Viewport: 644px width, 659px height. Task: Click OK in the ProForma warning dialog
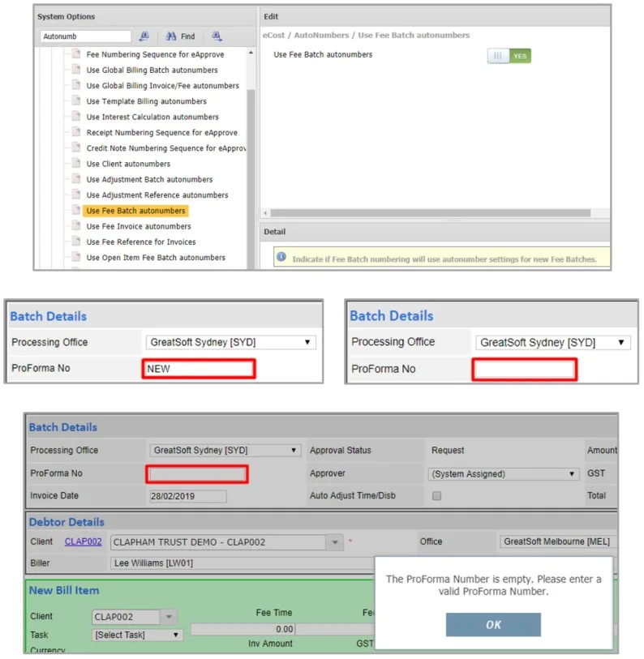[493, 624]
